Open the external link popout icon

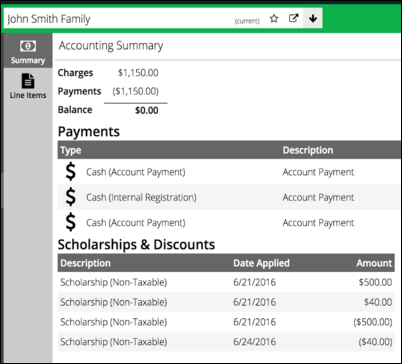(293, 18)
